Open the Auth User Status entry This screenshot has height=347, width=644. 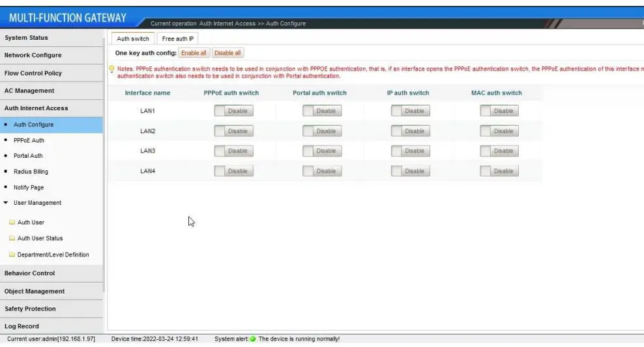click(40, 239)
